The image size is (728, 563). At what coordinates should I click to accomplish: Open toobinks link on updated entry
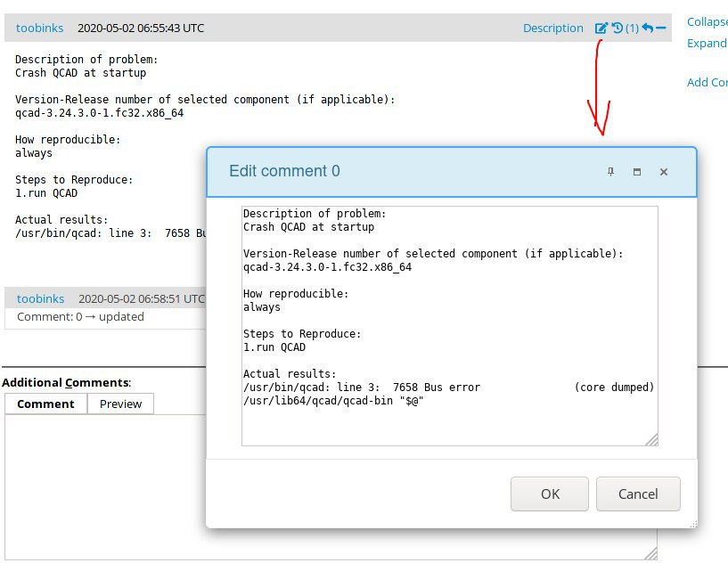40,298
